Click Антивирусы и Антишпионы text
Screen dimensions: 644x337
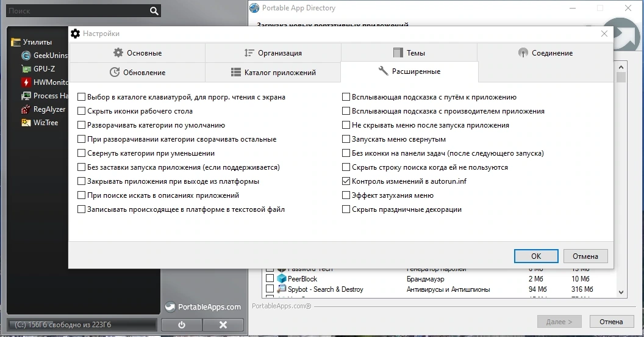pos(448,289)
